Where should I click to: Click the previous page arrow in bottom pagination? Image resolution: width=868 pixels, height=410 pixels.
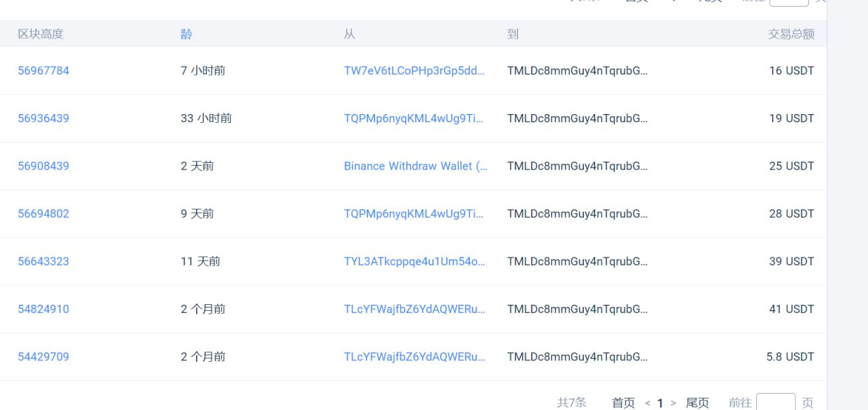647,403
